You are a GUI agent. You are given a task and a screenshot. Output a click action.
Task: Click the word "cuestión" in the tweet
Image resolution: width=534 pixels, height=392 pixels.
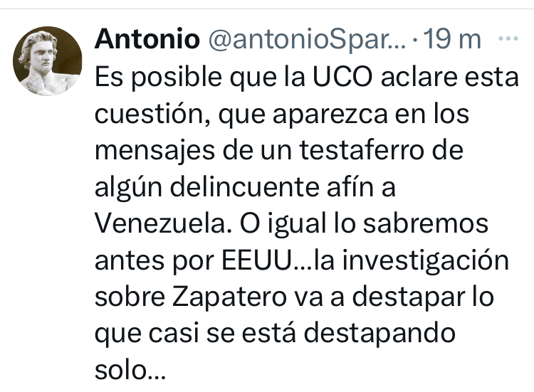147,114
